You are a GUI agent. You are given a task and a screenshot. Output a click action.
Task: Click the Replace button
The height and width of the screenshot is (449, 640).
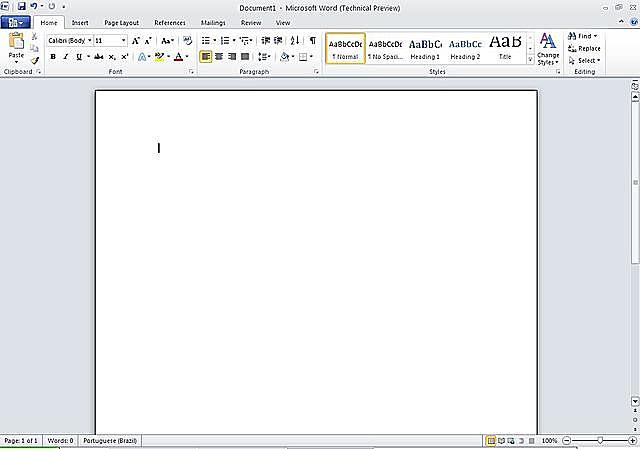click(x=584, y=49)
